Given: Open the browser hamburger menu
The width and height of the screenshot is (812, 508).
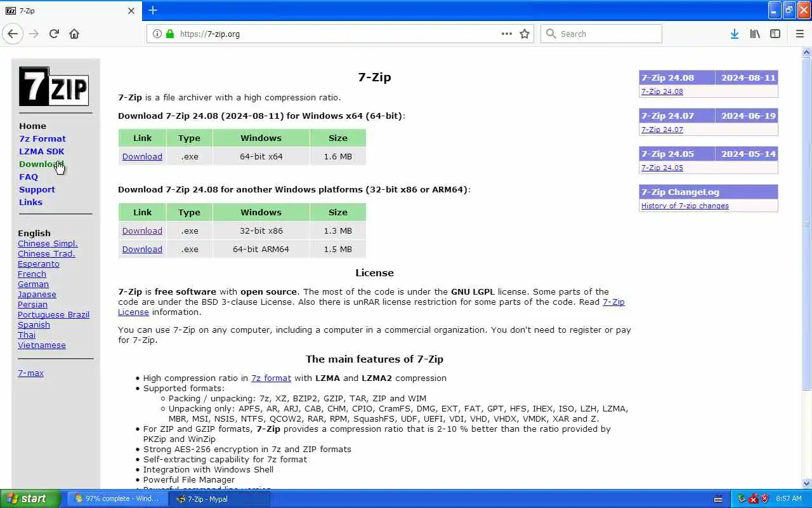Looking at the screenshot, I should pyautogui.click(x=799, y=34).
